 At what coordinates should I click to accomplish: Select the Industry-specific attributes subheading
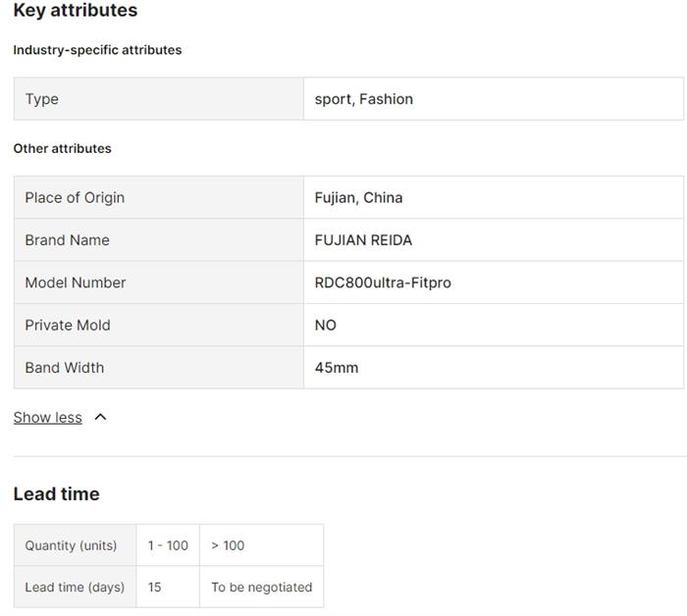point(97,50)
